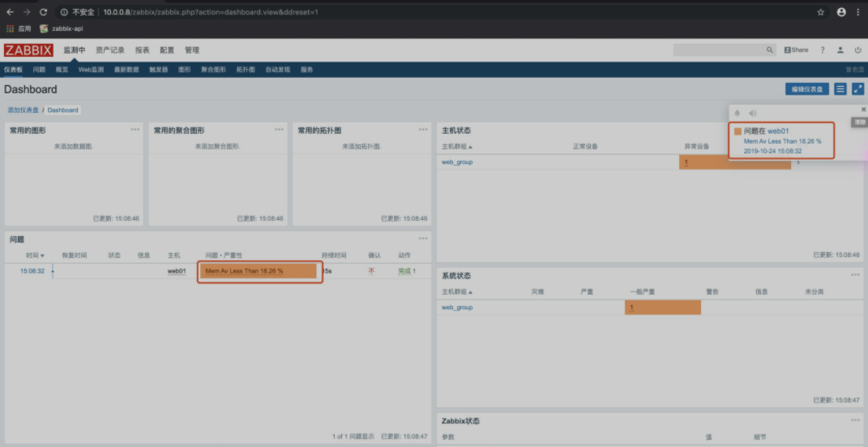Screen dimensions: 868x447
Task: Select 最新数据 submenu tab
Action: coord(126,70)
